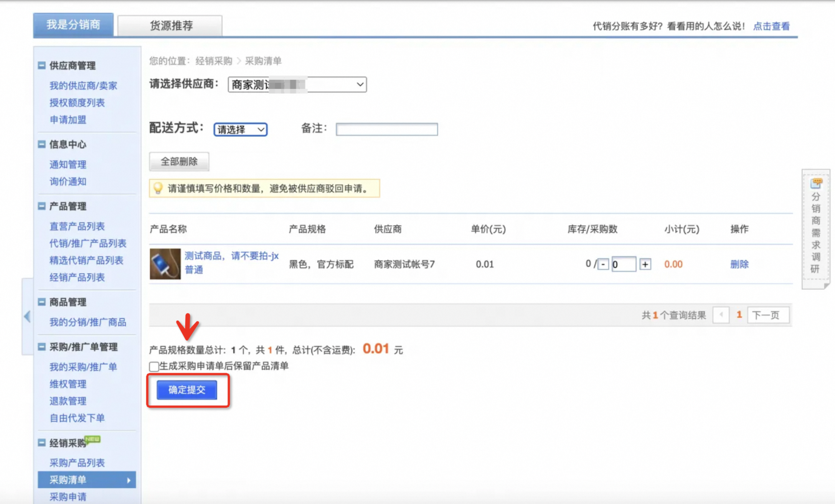
Task: Open 询价通知 in sidebar
Action: point(68,181)
